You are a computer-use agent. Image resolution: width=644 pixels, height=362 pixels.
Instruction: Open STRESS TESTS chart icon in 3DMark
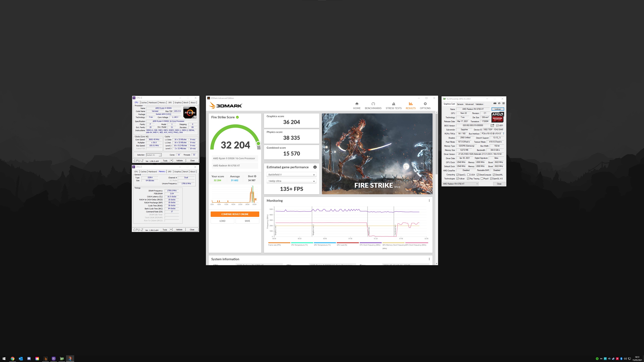(393, 104)
